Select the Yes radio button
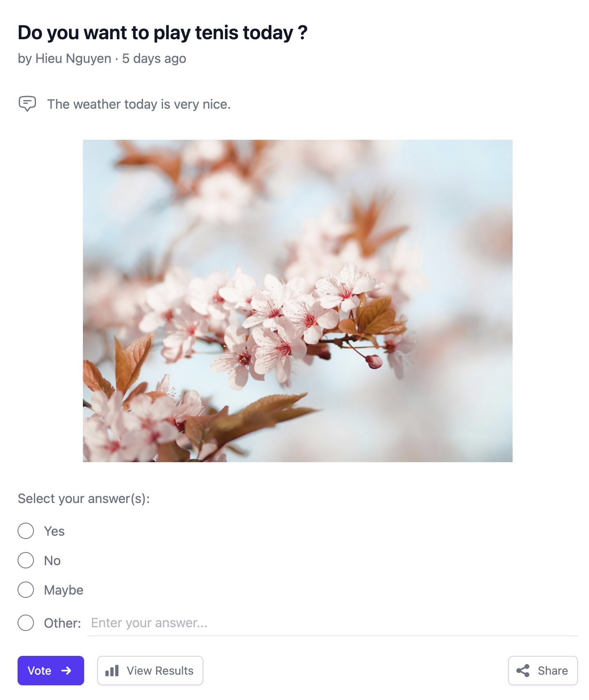The width and height of the screenshot is (589, 700). tap(26, 531)
